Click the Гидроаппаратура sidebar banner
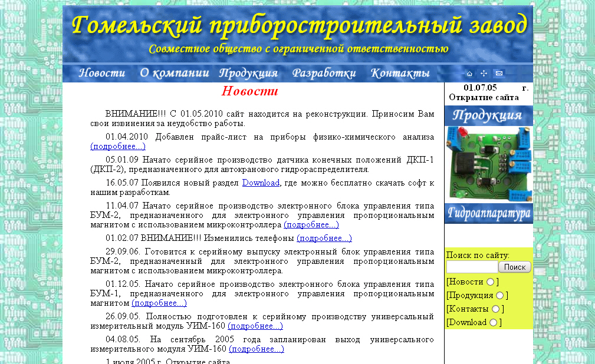The image size is (595, 364). point(488,213)
